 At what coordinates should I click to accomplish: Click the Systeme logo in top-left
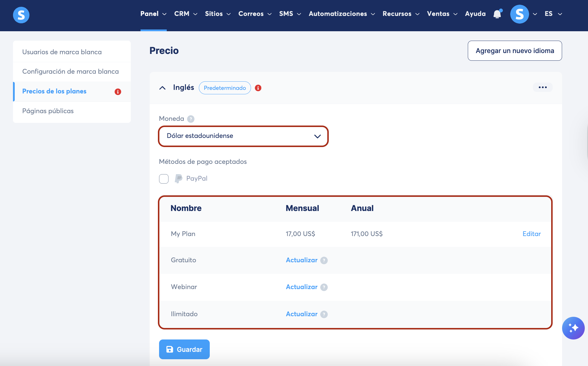[x=21, y=15]
